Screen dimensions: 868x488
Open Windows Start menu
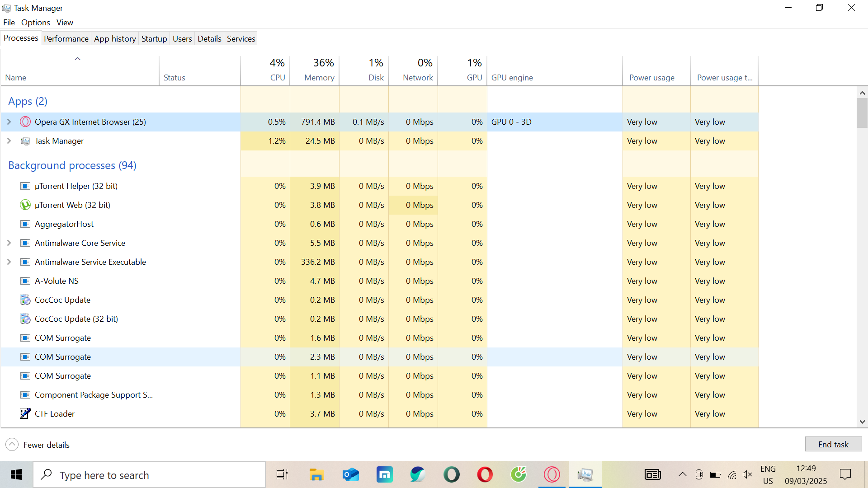click(16, 475)
